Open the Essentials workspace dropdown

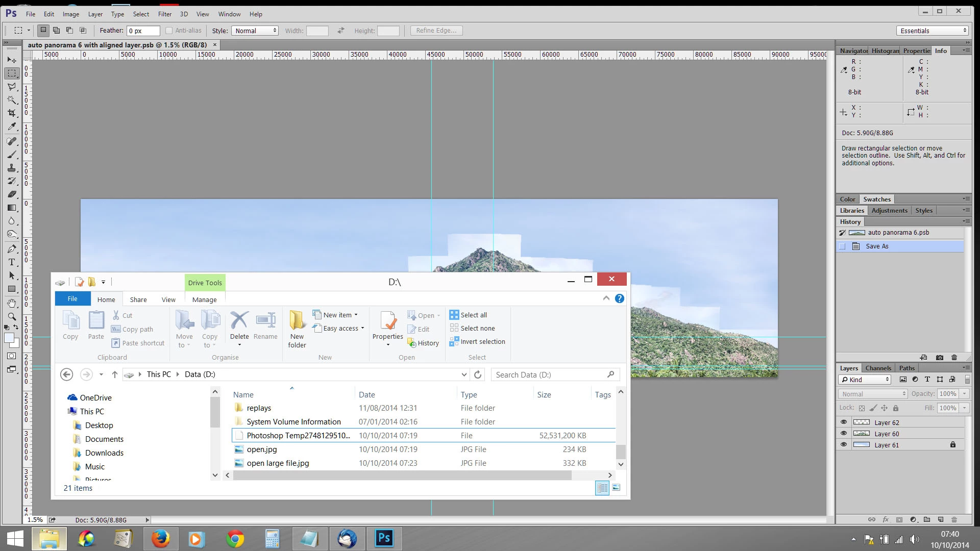tap(932, 31)
